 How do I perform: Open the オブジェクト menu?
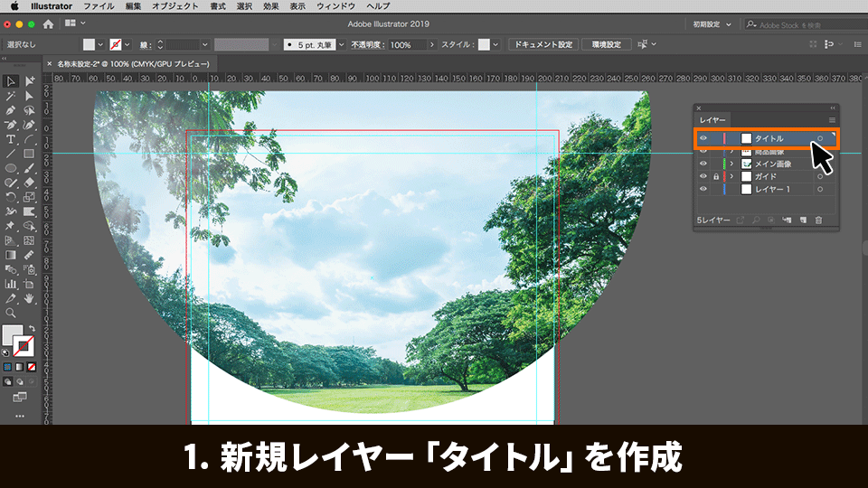click(175, 6)
